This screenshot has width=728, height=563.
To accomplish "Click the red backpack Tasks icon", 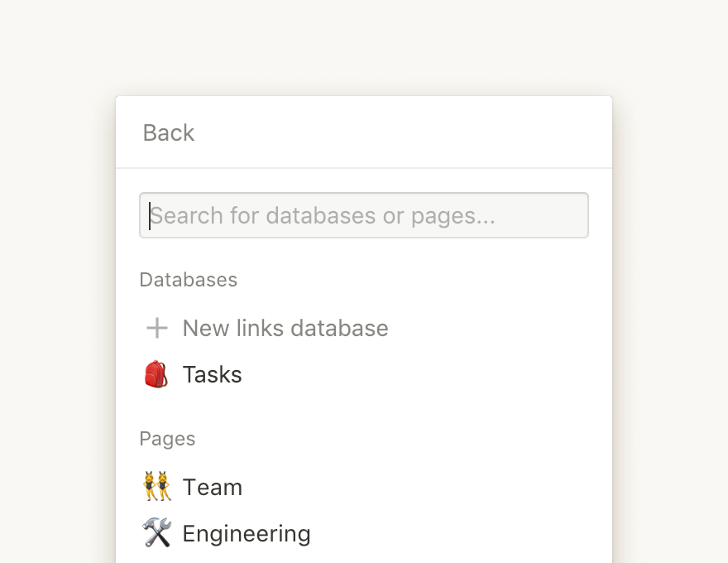I will click(x=156, y=374).
